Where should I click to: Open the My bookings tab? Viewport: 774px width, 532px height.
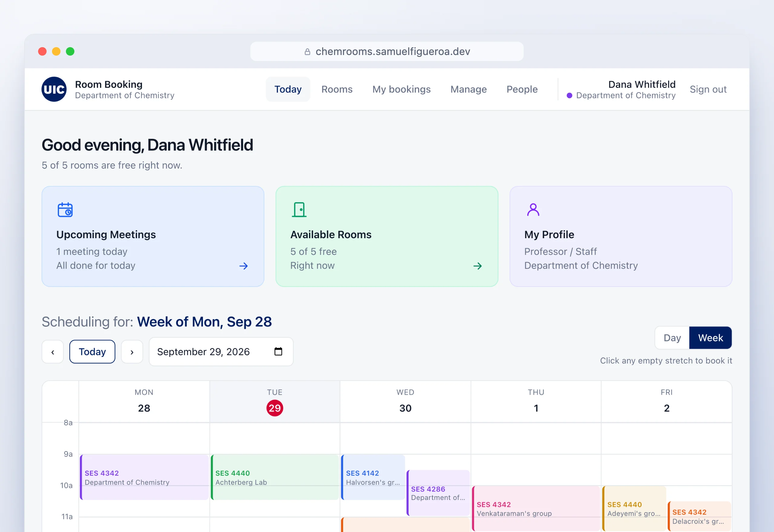[401, 89]
